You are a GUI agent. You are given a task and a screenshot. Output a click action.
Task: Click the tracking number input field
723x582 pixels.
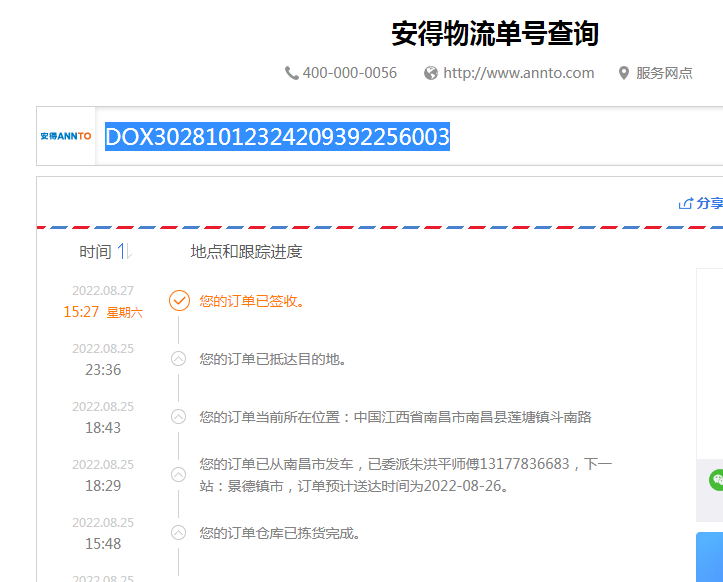pos(409,136)
